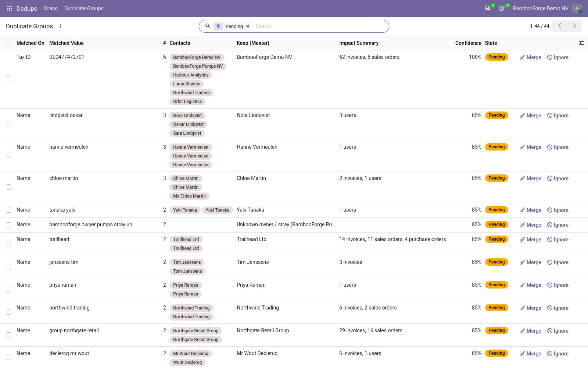Select the trailhead row checkbox
Image resolution: width=588 pixels, height=368 pixels.
[8, 244]
